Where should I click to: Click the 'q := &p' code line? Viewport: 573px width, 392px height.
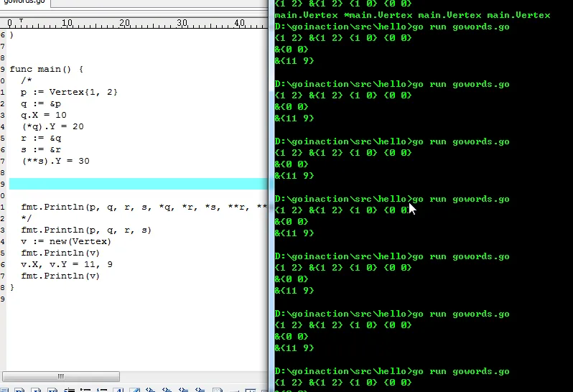point(41,104)
